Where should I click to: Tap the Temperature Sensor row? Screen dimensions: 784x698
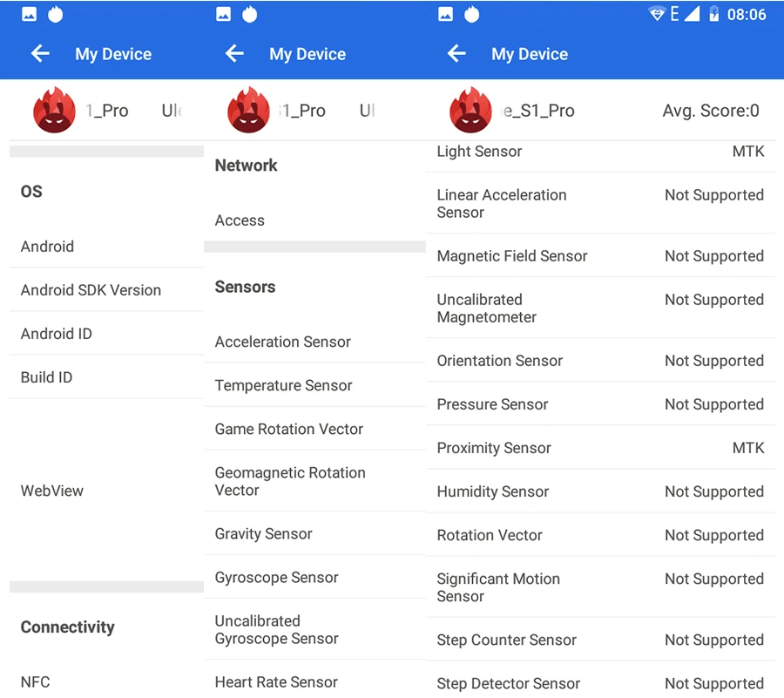click(x=315, y=385)
